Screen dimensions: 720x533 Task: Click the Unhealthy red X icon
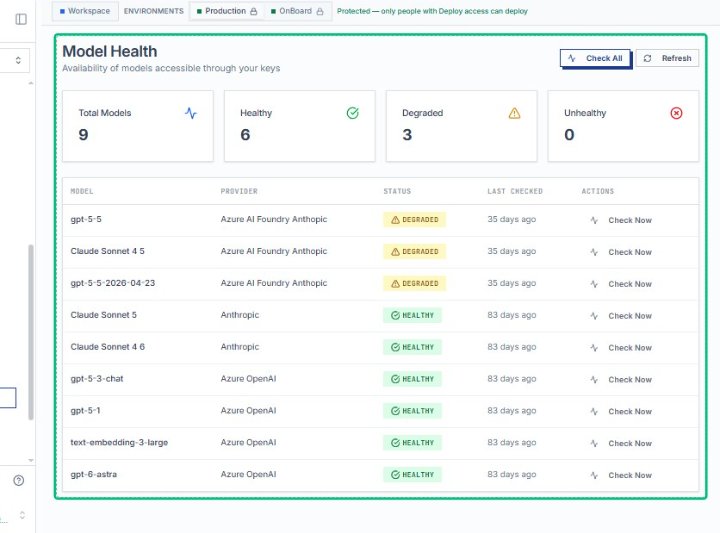pyautogui.click(x=676, y=113)
